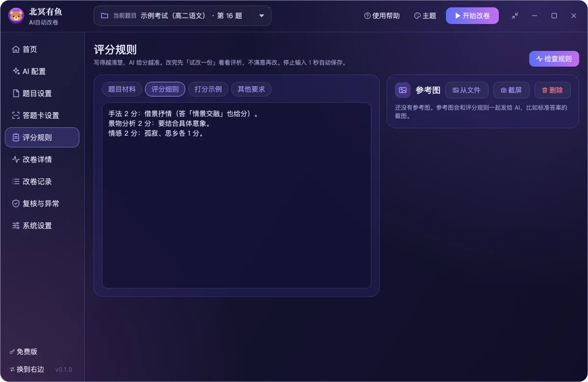Open 使用帮助 help

[382, 16]
